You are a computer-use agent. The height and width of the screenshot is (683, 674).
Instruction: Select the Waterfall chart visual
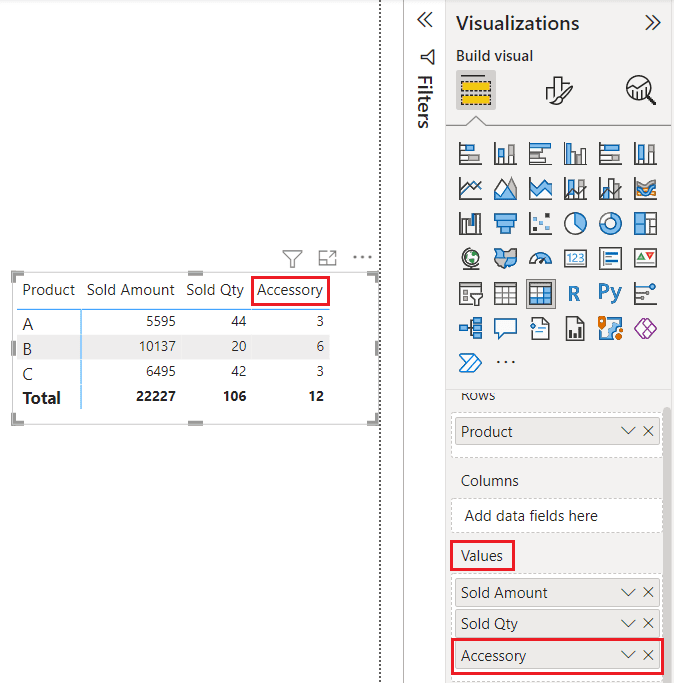[x=470, y=223]
